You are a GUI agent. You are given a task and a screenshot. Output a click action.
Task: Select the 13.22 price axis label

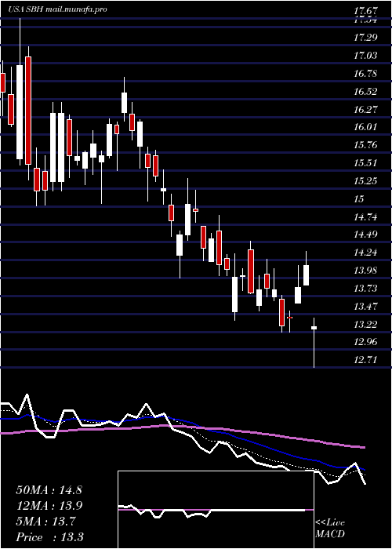(365, 324)
